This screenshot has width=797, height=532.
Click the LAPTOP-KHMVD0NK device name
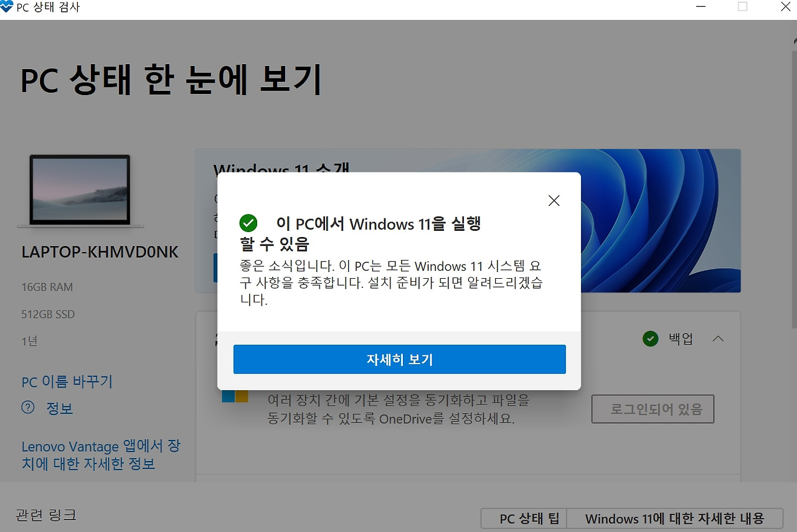click(x=100, y=252)
